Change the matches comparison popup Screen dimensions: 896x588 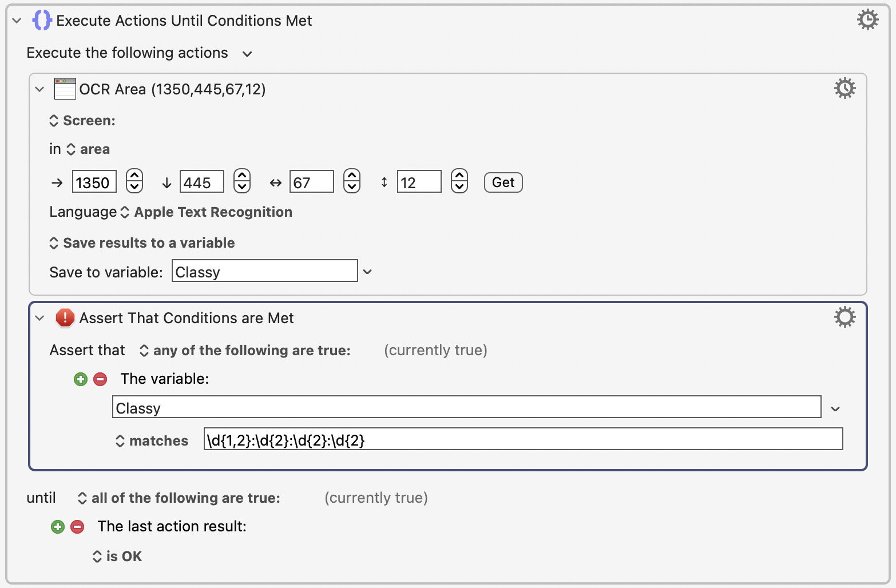coord(152,440)
